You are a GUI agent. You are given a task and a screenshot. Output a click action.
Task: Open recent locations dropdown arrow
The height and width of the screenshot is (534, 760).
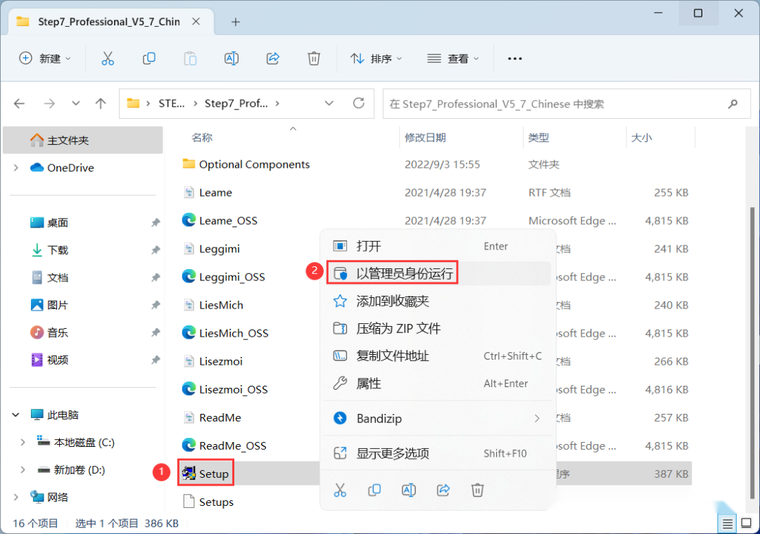pos(76,103)
